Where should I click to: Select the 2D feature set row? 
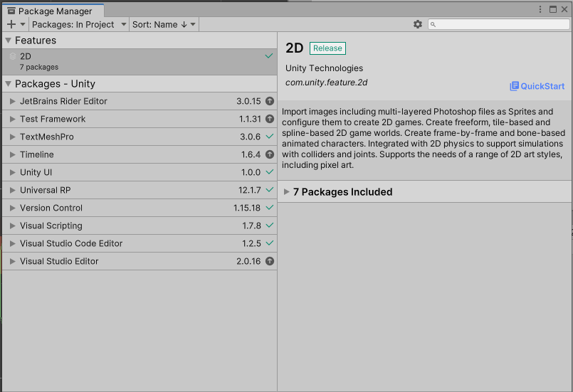point(140,62)
